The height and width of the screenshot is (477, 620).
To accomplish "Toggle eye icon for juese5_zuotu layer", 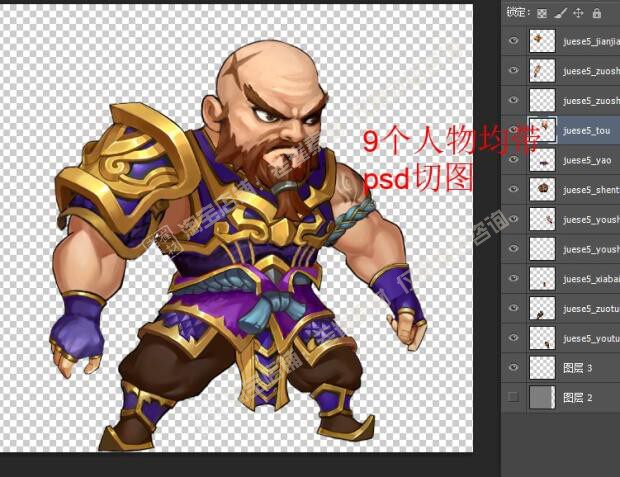I will click(514, 308).
